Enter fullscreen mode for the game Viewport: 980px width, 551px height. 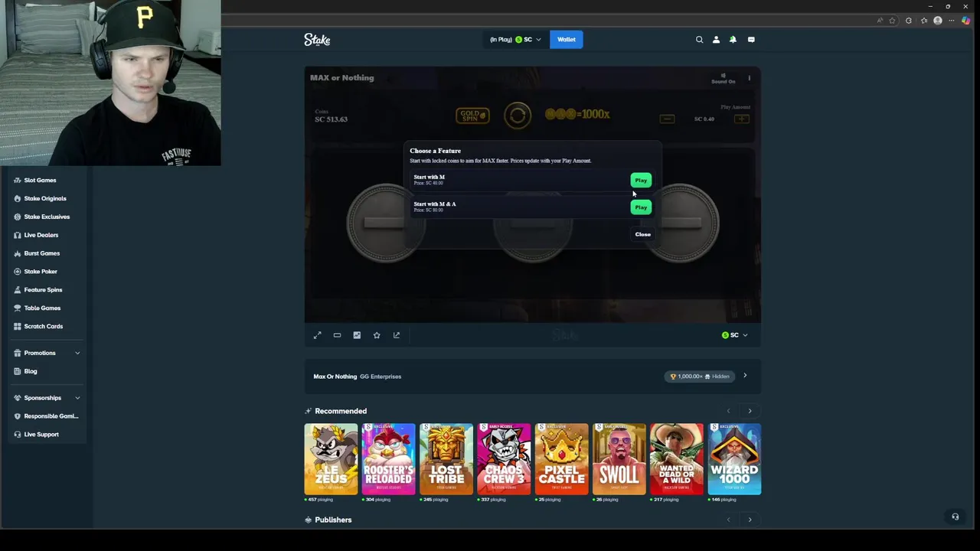coord(318,335)
